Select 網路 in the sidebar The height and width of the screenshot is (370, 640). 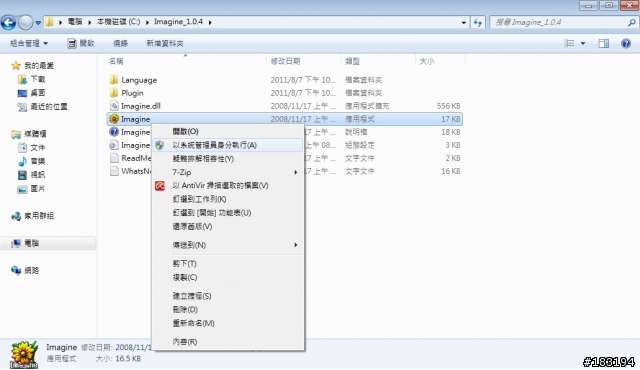pos(25,270)
